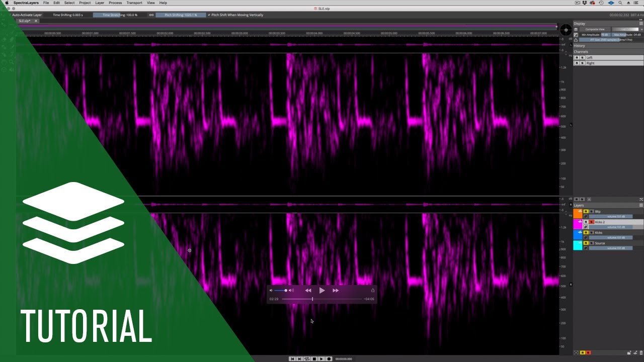Click the Composite View button
This screenshot has height=362, width=644.
point(595,29)
